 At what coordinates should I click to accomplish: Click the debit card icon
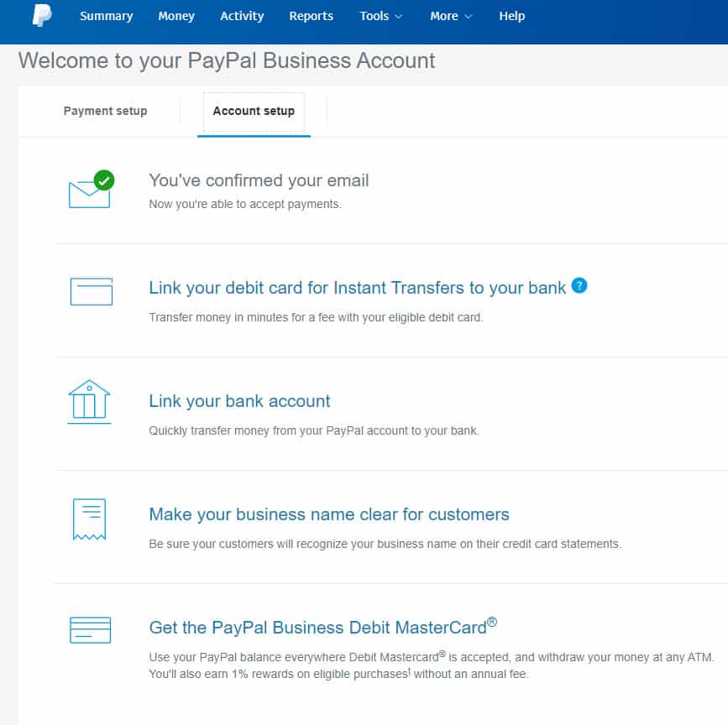point(91,291)
